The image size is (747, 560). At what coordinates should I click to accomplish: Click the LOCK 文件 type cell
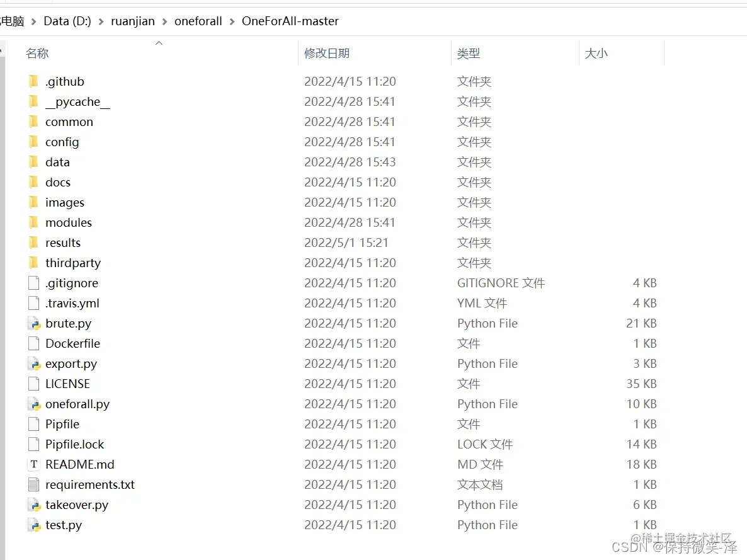click(485, 444)
